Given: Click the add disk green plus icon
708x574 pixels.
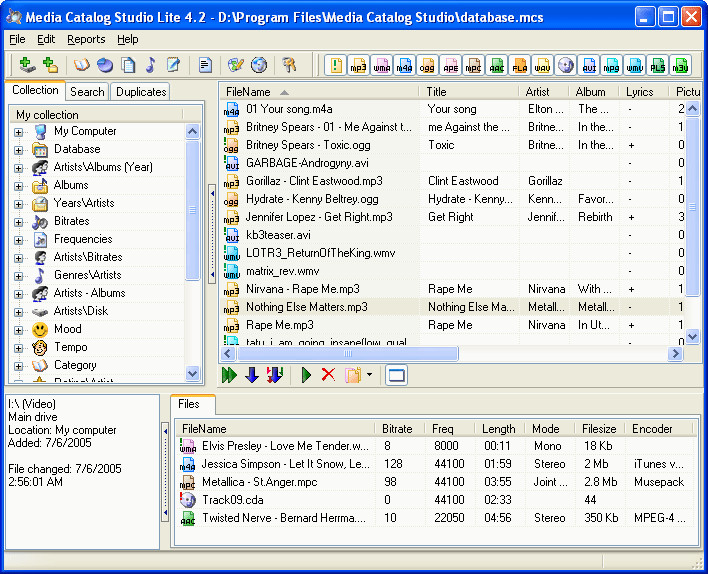Looking at the screenshot, I should tap(27, 65).
